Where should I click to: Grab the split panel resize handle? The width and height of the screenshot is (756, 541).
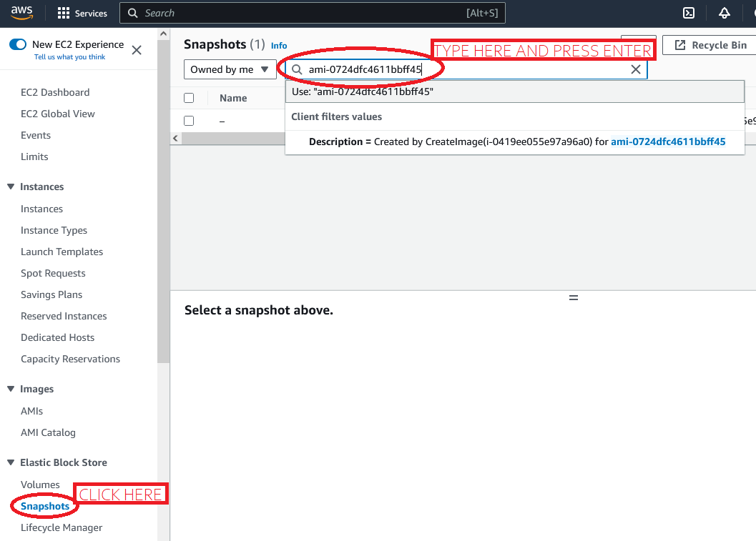574,298
